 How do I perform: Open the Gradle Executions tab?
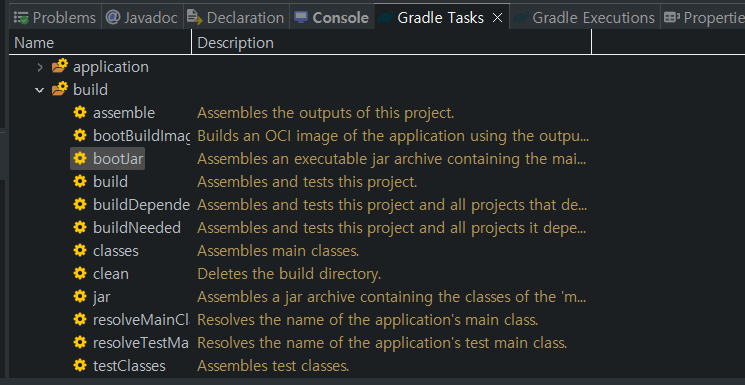584,18
